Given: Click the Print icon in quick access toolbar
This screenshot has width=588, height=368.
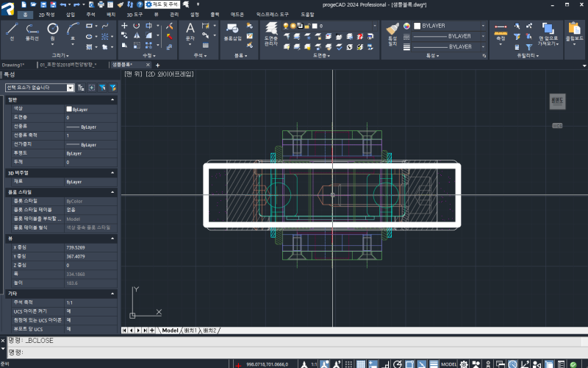Looking at the screenshot, I should (101, 4).
